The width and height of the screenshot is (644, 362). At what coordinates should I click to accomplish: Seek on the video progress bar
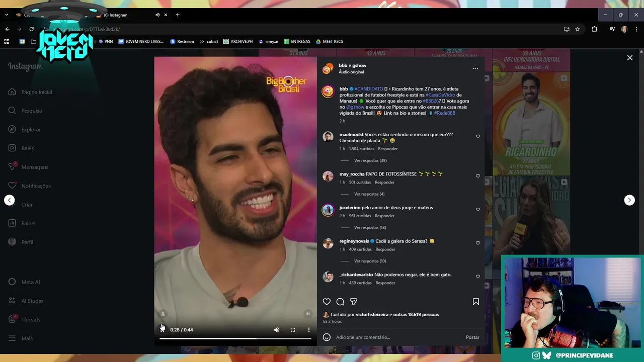(x=235, y=338)
